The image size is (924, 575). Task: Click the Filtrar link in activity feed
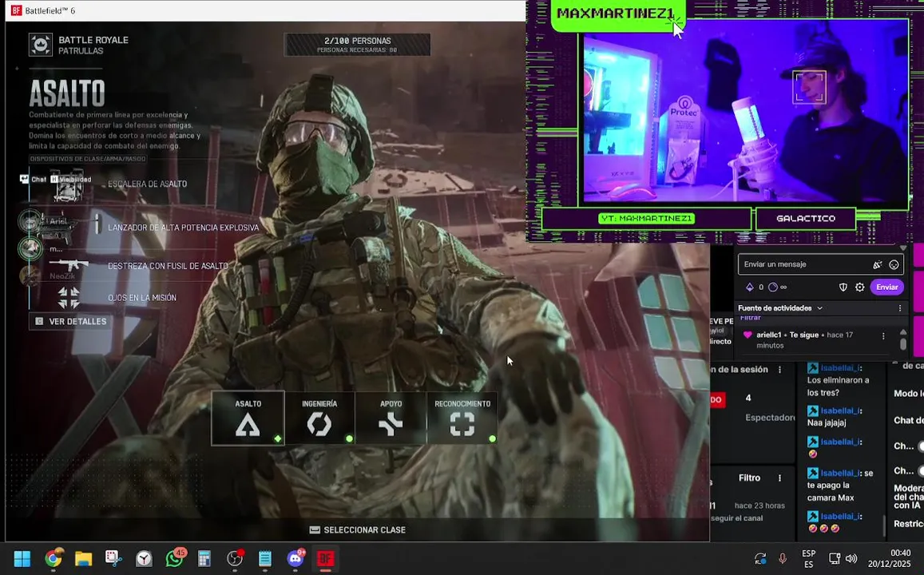pyautogui.click(x=750, y=318)
